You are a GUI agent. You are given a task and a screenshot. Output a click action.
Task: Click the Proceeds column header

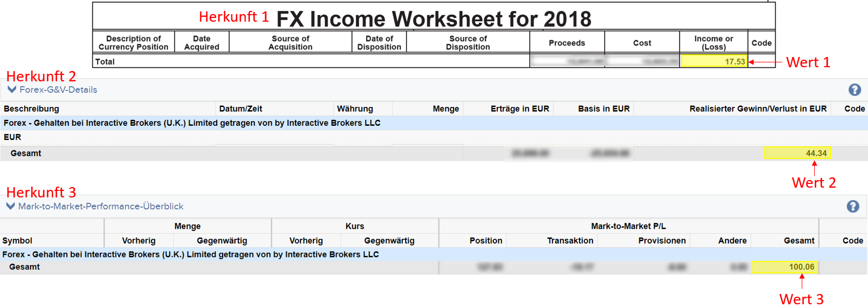pos(567,43)
